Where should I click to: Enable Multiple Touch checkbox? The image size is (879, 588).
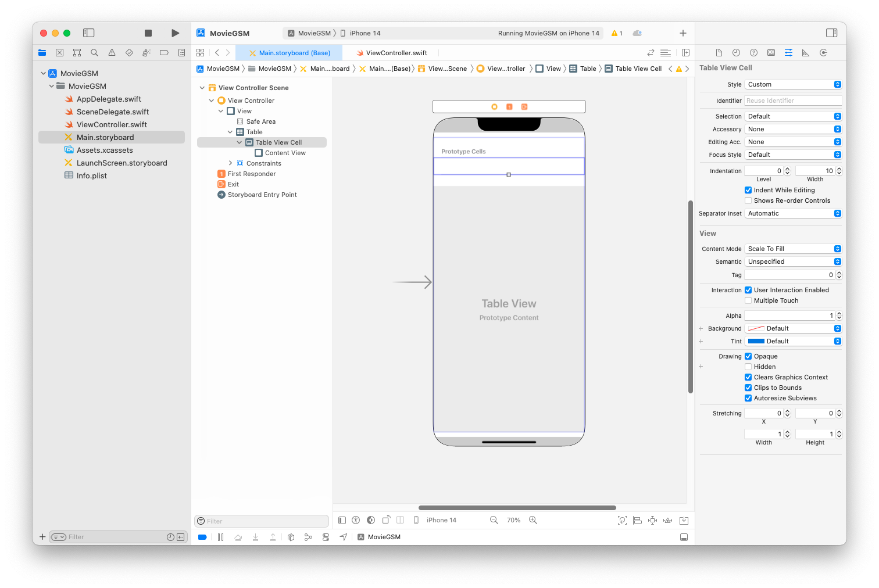click(748, 300)
